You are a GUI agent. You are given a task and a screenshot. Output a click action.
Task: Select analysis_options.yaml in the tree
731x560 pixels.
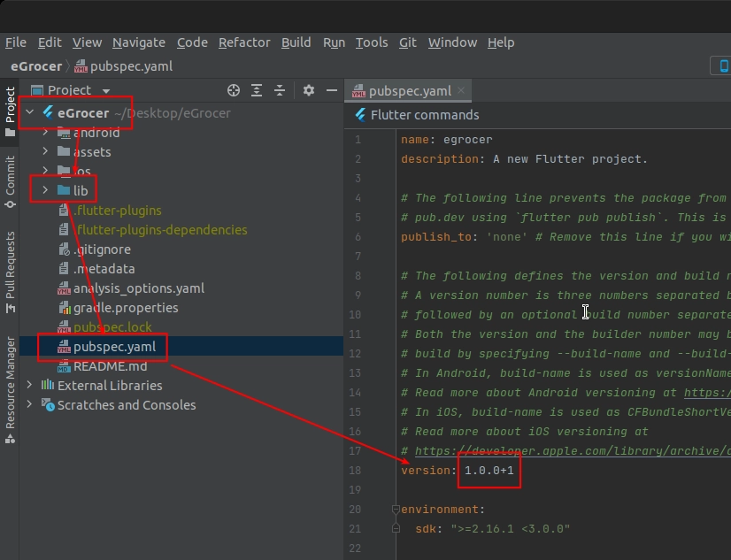pos(181,288)
